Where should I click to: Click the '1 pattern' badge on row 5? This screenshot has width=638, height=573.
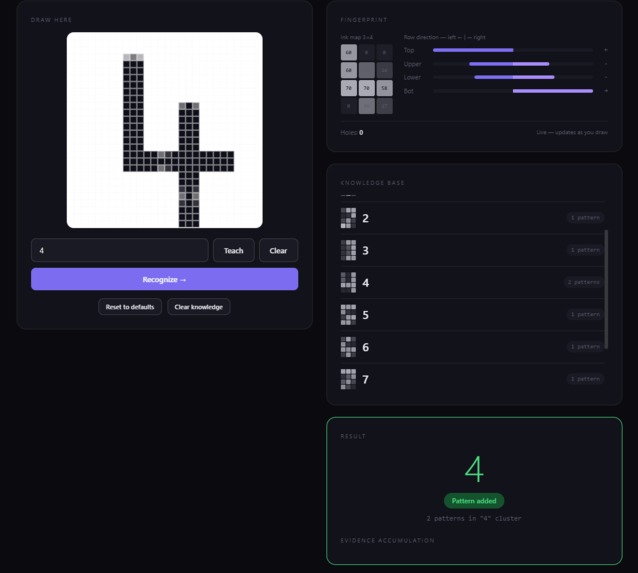click(x=586, y=314)
